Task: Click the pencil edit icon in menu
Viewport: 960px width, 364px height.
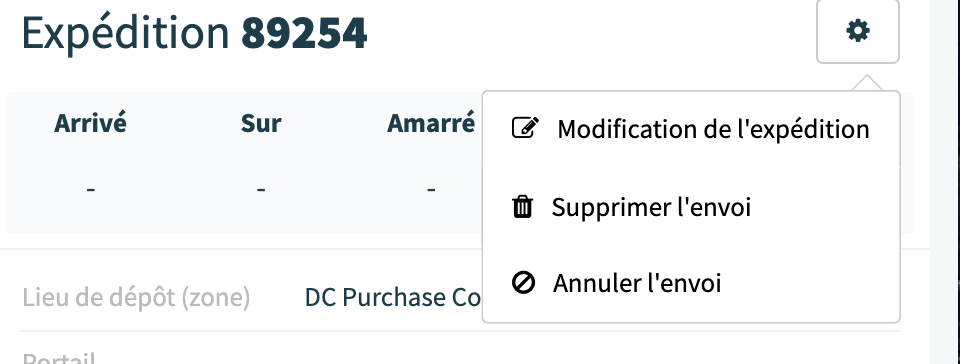Action: pyautogui.click(x=525, y=128)
